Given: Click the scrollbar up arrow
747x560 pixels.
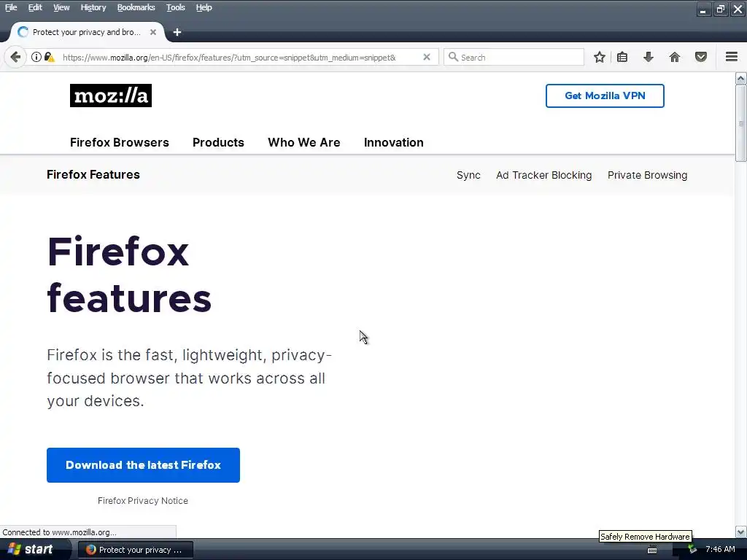Looking at the screenshot, I should coord(741,78).
